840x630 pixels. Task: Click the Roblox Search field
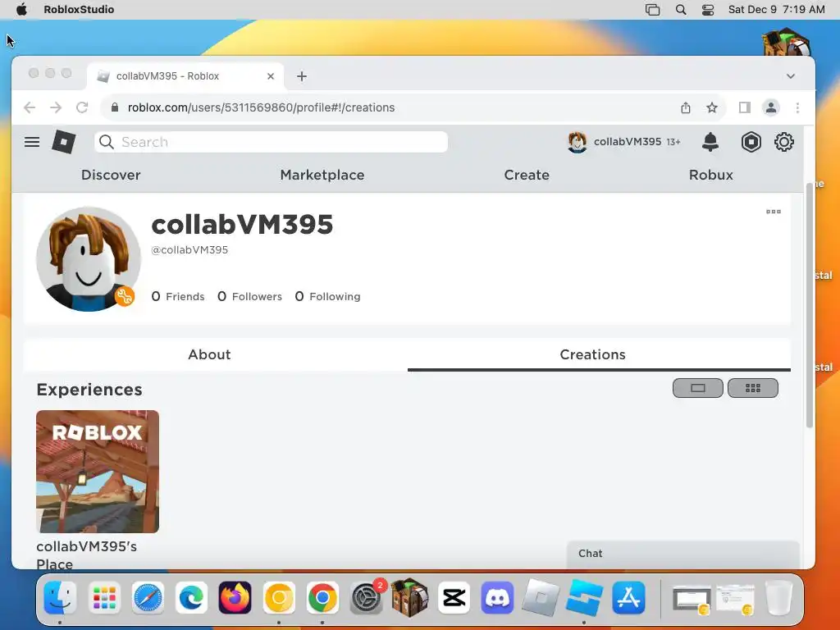tap(271, 142)
